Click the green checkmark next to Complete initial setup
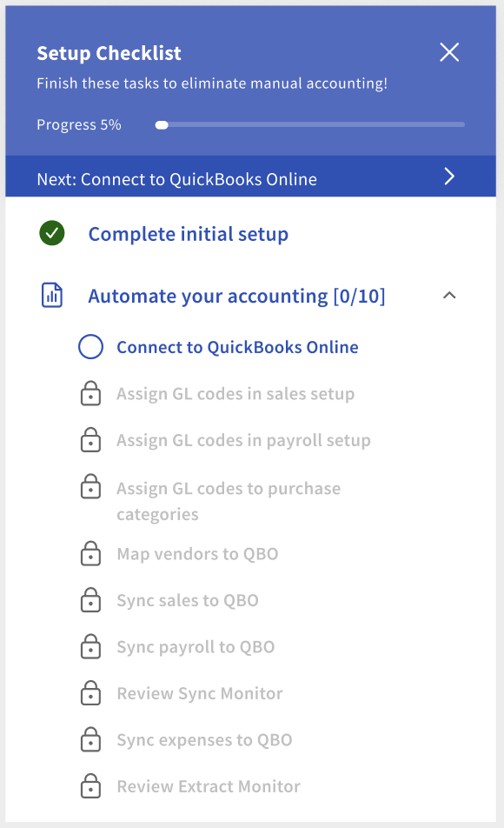Viewport: 504px width, 828px height. (51, 233)
